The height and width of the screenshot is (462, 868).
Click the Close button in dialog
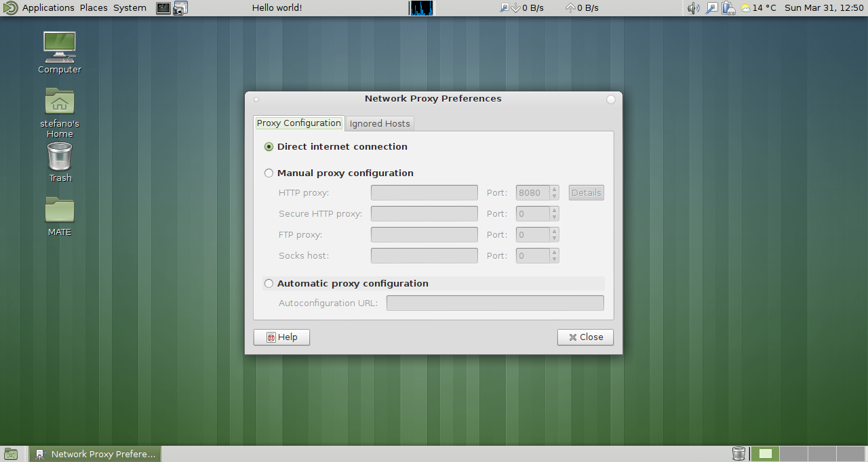(x=585, y=337)
